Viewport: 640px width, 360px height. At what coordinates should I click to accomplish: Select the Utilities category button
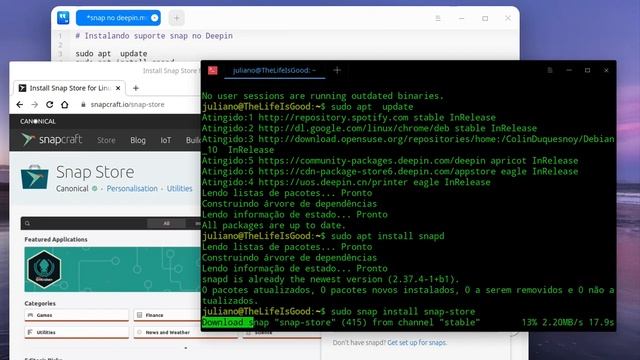tap(76, 332)
